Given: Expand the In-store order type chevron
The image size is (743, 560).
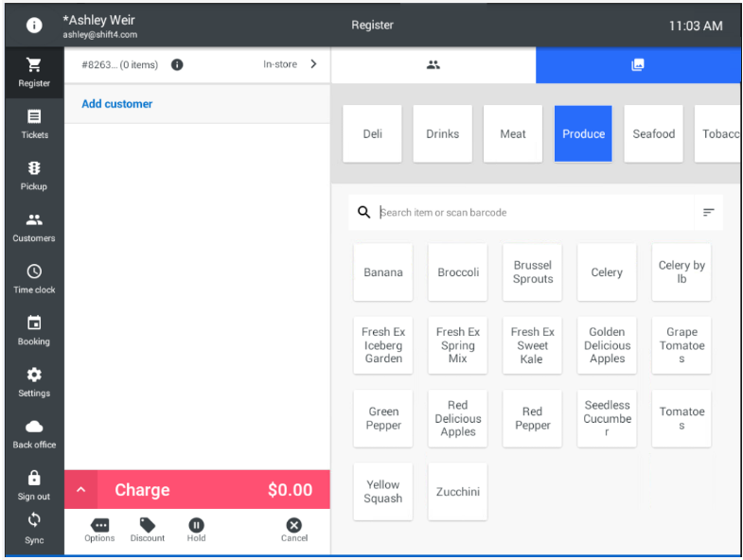Looking at the screenshot, I should [x=313, y=64].
